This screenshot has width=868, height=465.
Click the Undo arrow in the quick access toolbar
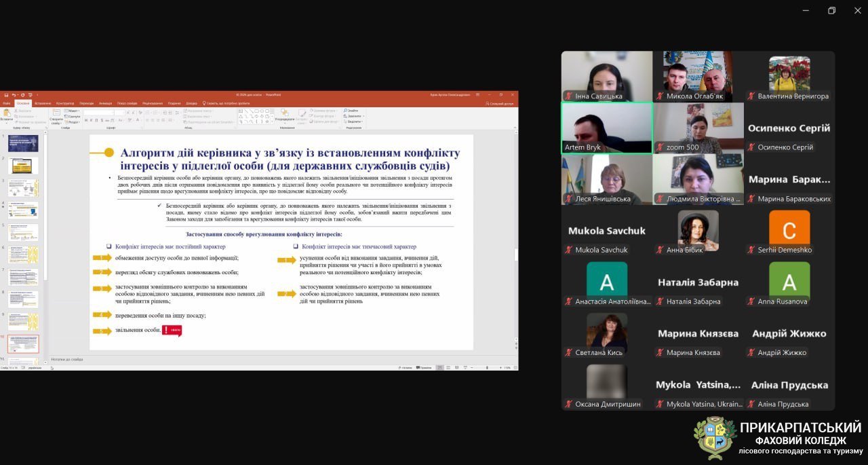[12, 95]
